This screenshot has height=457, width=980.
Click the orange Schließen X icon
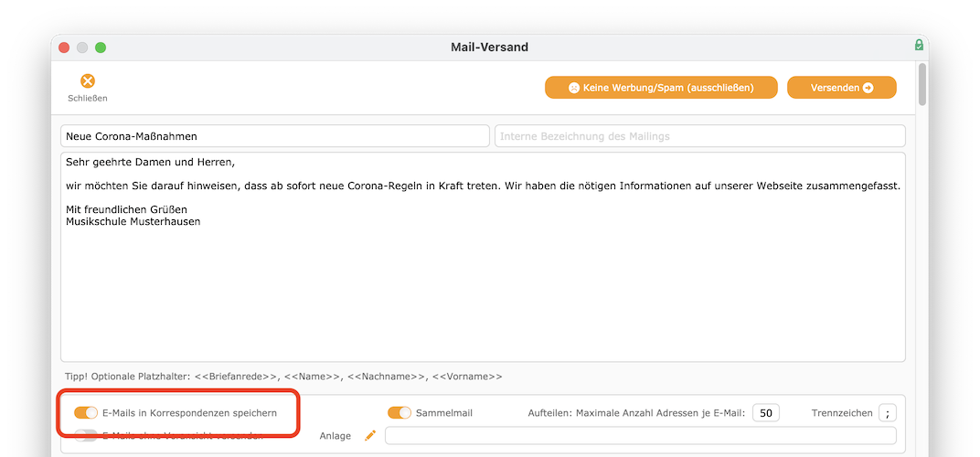[88, 81]
